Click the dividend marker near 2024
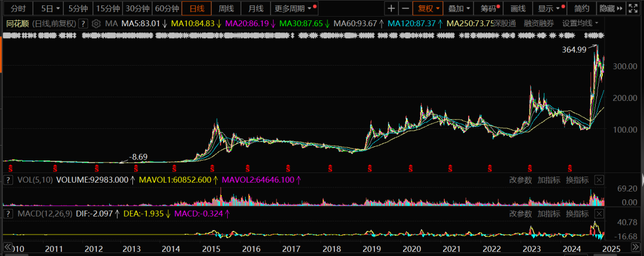644x256 pixels. click(569, 168)
